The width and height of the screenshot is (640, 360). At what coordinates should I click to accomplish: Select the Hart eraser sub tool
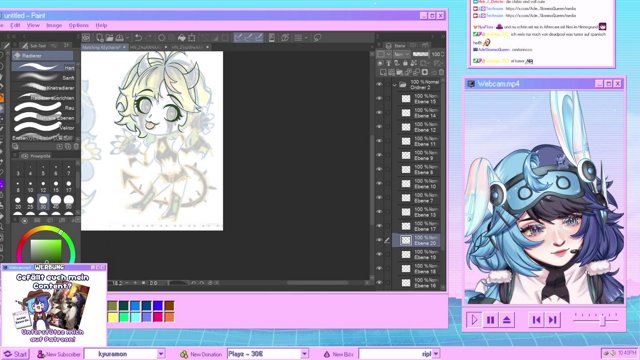pos(43,67)
